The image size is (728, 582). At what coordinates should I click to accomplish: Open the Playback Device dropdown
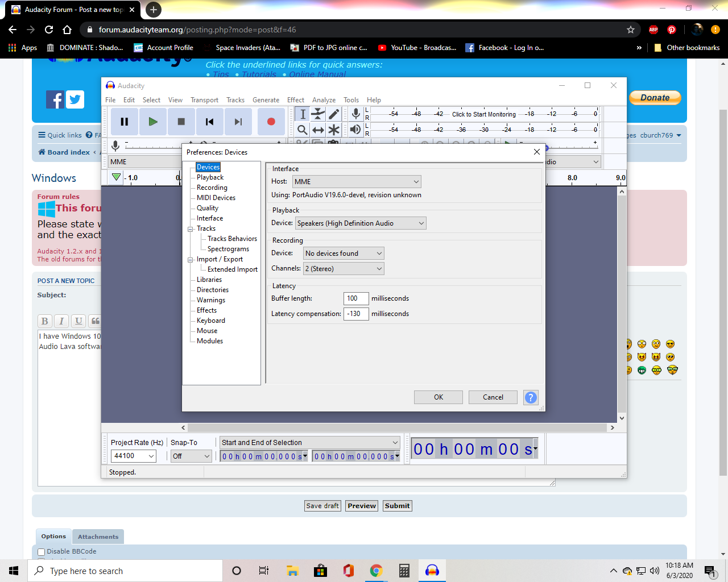(x=361, y=223)
